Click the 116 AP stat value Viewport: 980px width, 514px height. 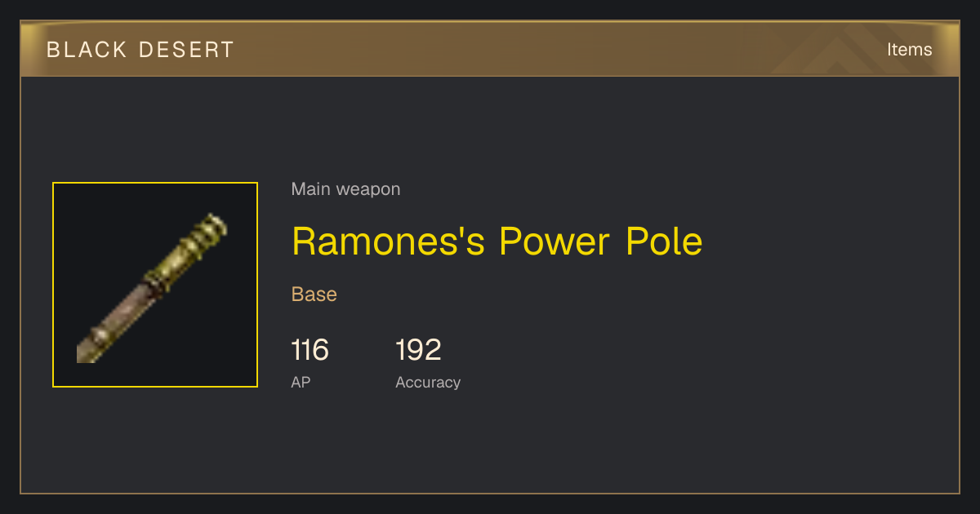click(310, 350)
